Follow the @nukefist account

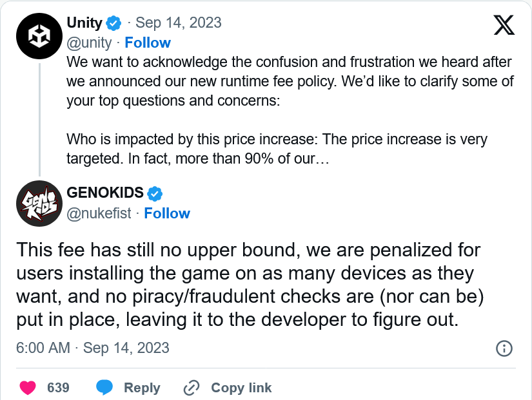(x=167, y=214)
